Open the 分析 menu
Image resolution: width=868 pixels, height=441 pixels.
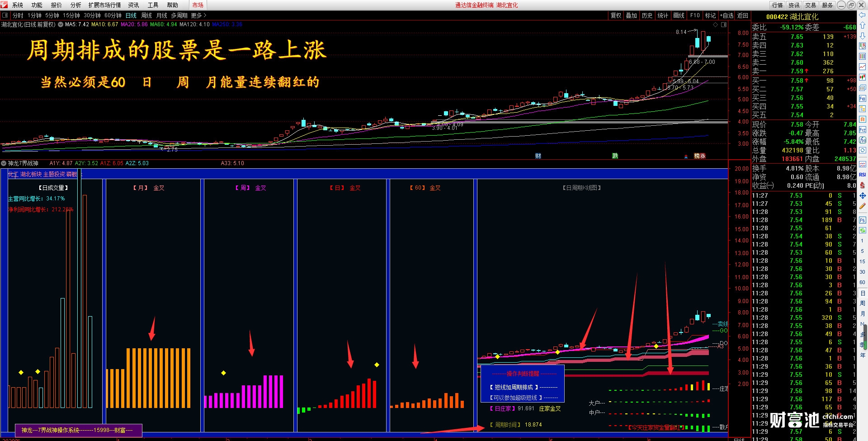tap(76, 5)
